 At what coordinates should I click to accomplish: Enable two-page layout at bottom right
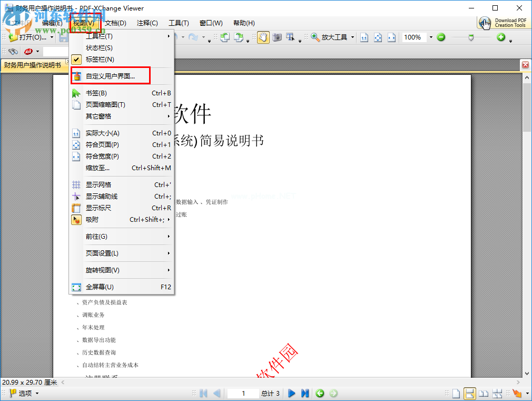482,393
